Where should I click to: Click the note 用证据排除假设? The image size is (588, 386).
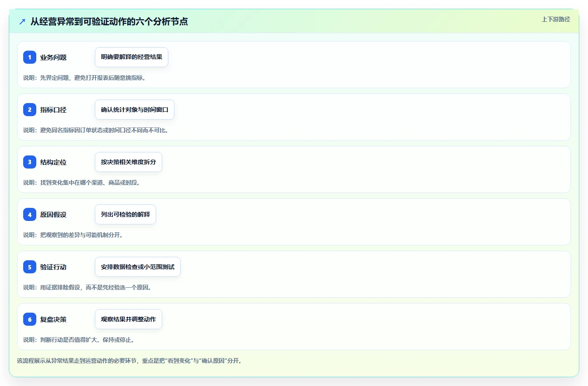[x=87, y=287]
